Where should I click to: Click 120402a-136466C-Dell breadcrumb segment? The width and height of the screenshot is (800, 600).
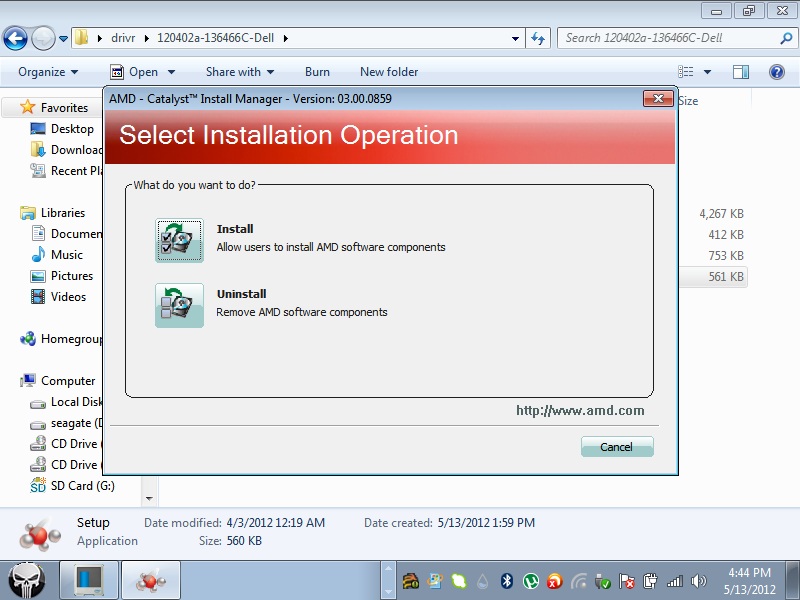tap(215, 38)
